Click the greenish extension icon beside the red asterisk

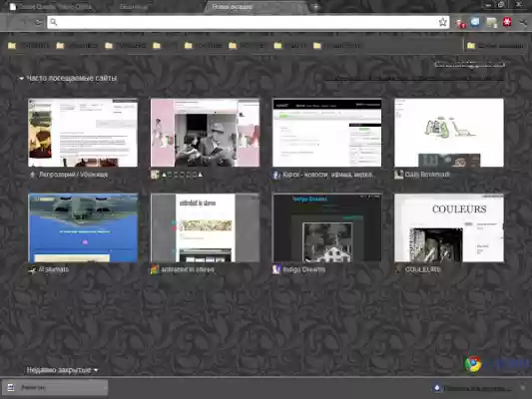click(x=491, y=23)
